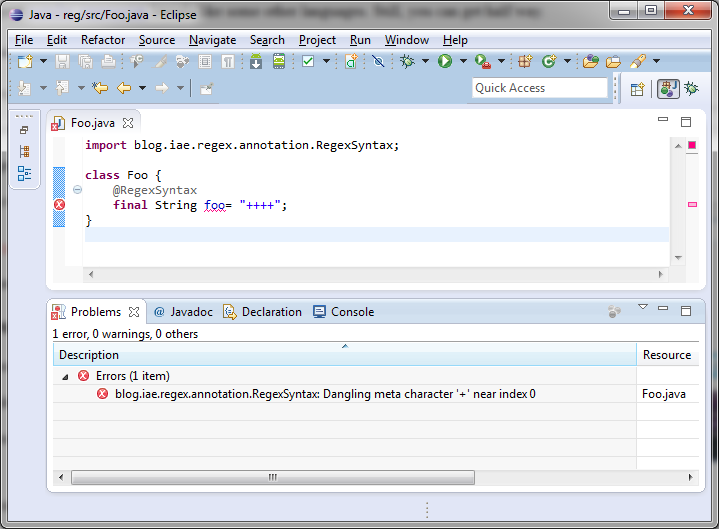719x529 pixels.
Task: Toggle Skip All Breakpoints icon
Action: (378, 61)
